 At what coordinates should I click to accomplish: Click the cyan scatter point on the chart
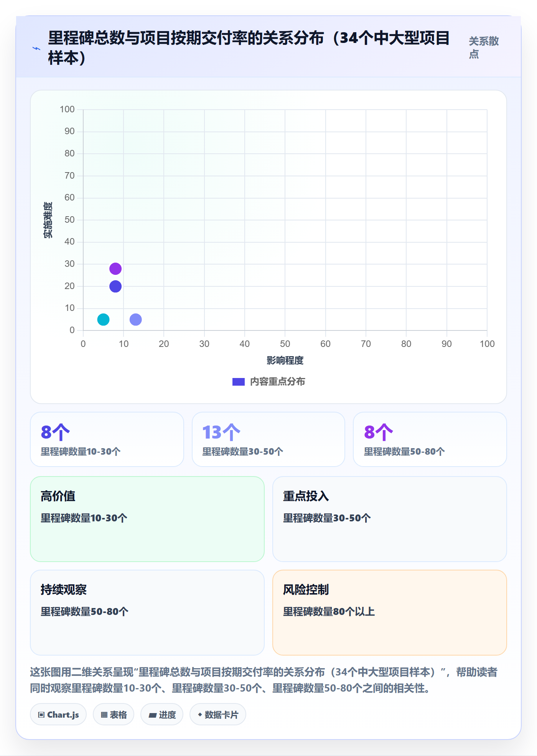coord(103,319)
